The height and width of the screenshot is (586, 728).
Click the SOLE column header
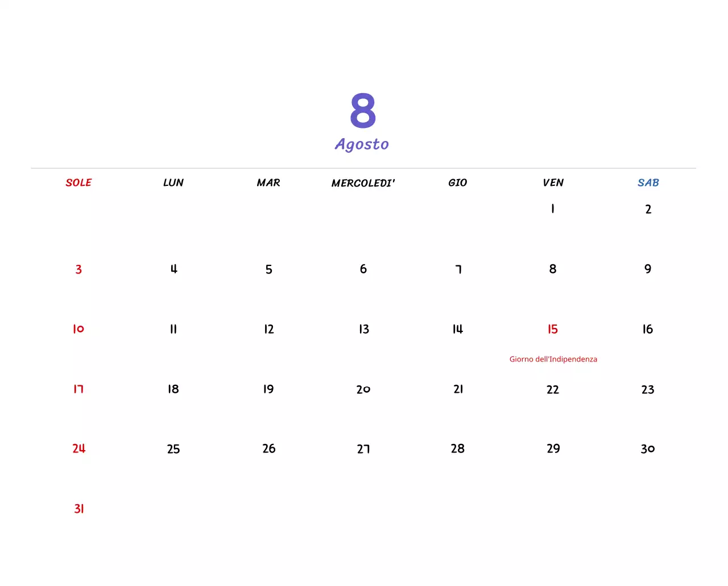tap(78, 182)
